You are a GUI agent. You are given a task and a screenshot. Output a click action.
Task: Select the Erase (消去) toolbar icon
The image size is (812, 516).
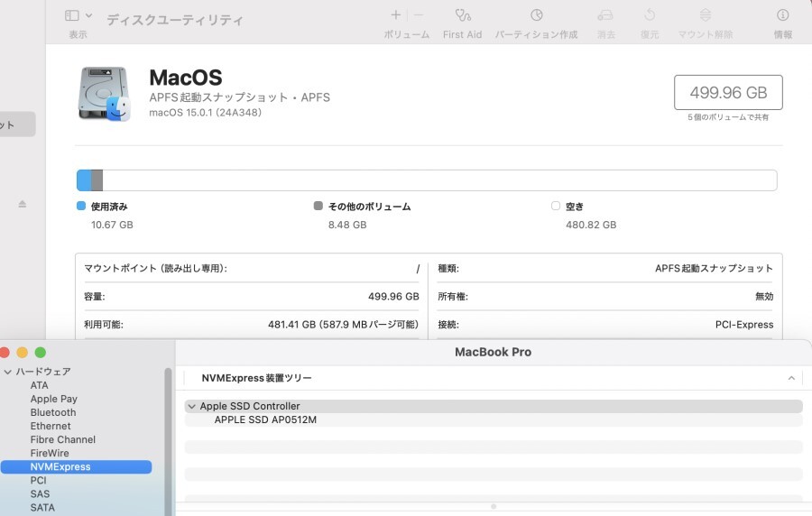[x=605, y=15]
